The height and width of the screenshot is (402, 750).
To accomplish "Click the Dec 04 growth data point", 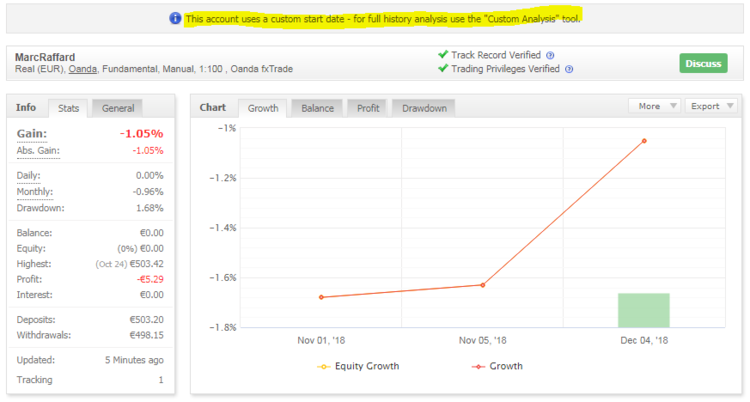I will (x=644, y=141).
